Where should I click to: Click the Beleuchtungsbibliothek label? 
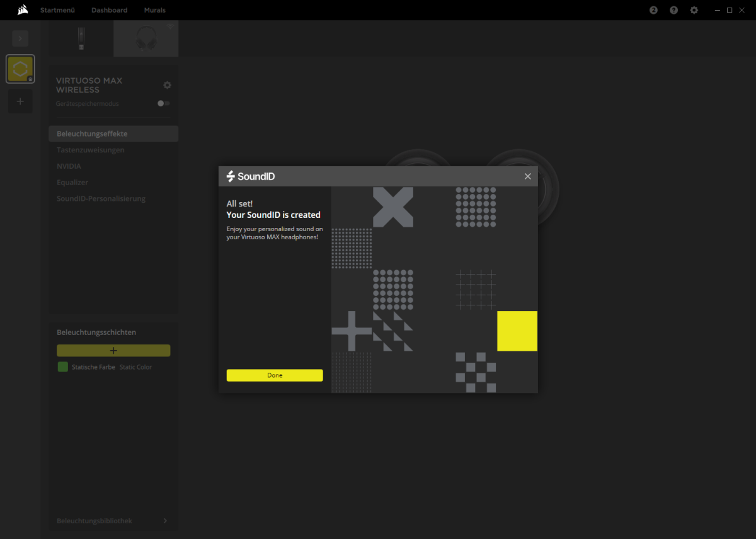pos(94,521)
